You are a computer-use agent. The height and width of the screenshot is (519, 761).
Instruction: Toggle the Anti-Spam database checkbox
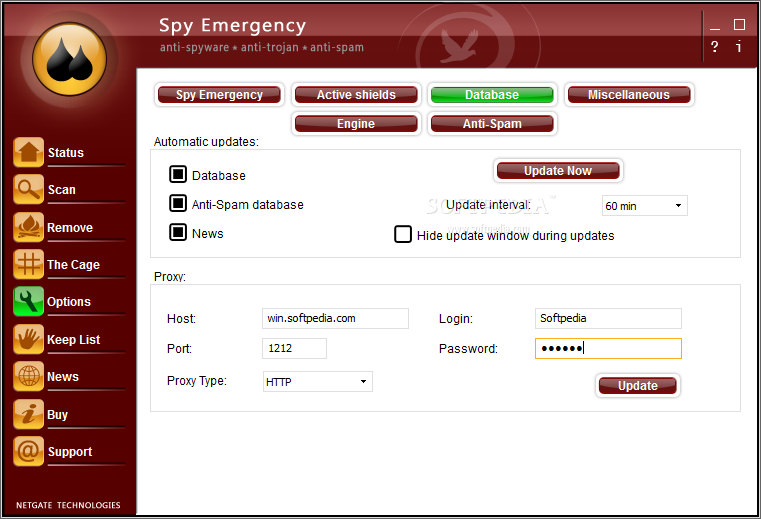click(178, 203)
